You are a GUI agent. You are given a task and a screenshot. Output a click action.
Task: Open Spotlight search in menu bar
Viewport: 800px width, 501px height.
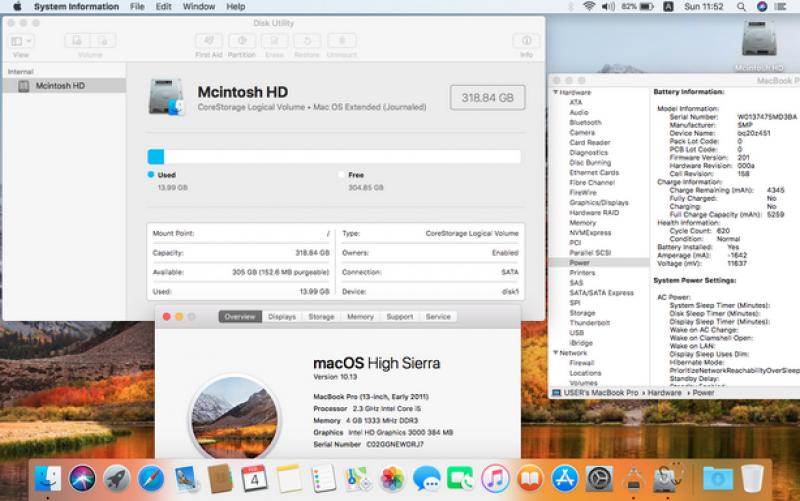pos(741,7)
